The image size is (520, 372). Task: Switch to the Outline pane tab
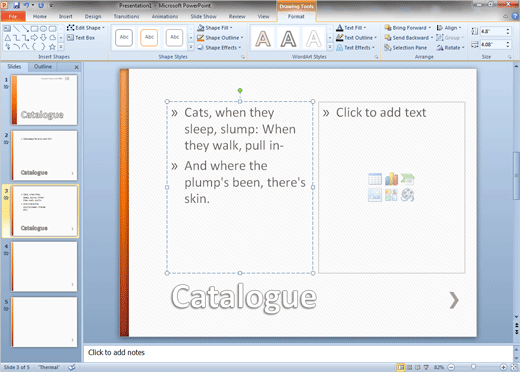43,67
